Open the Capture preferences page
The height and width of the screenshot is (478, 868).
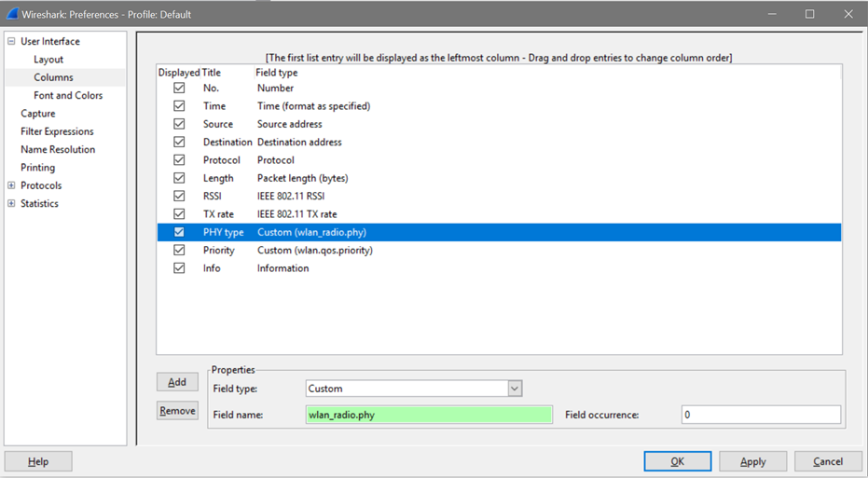[x=37, y=114]
